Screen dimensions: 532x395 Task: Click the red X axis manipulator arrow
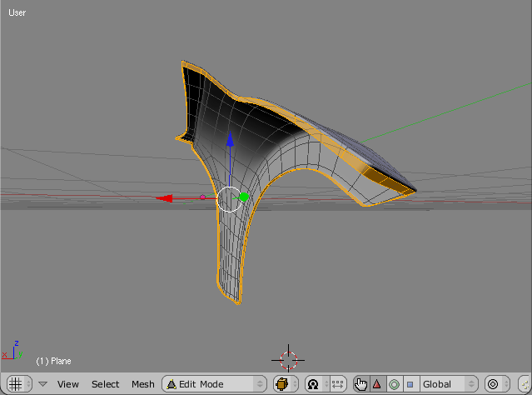point(164,198)
